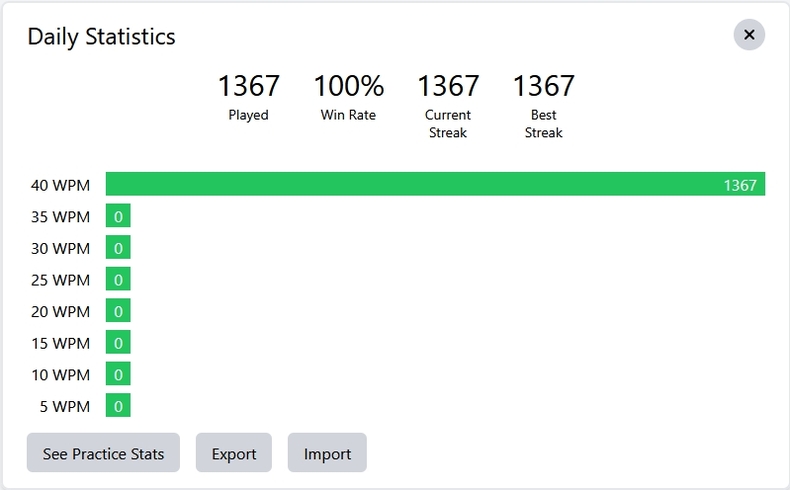790x490 pixels.
Task: Select the Current Streak number
Action: (x=448, y=86)
